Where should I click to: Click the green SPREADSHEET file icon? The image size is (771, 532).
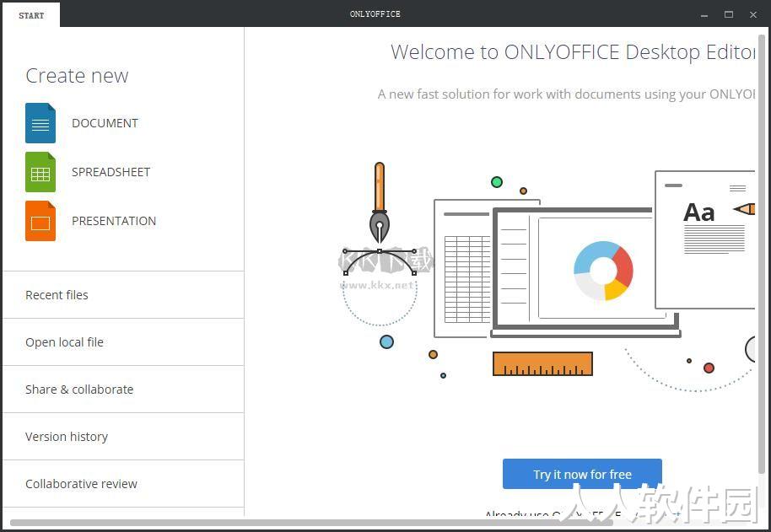40,172
